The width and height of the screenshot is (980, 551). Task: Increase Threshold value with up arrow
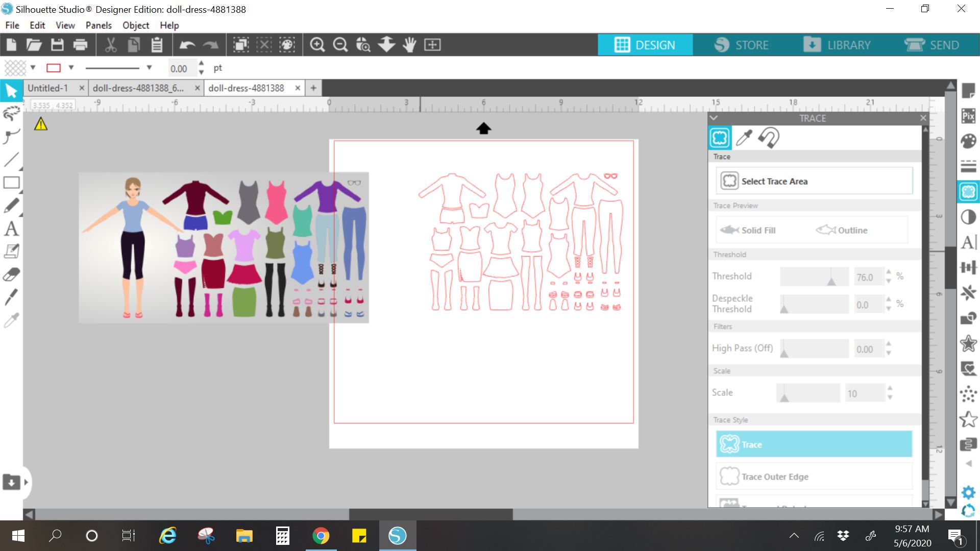[889, 272]
